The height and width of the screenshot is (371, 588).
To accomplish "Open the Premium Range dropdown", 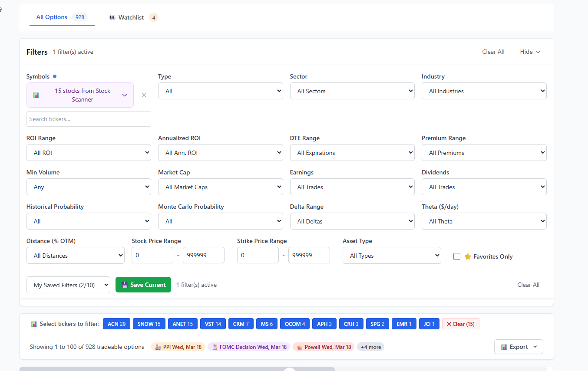I will click(484, 153).
